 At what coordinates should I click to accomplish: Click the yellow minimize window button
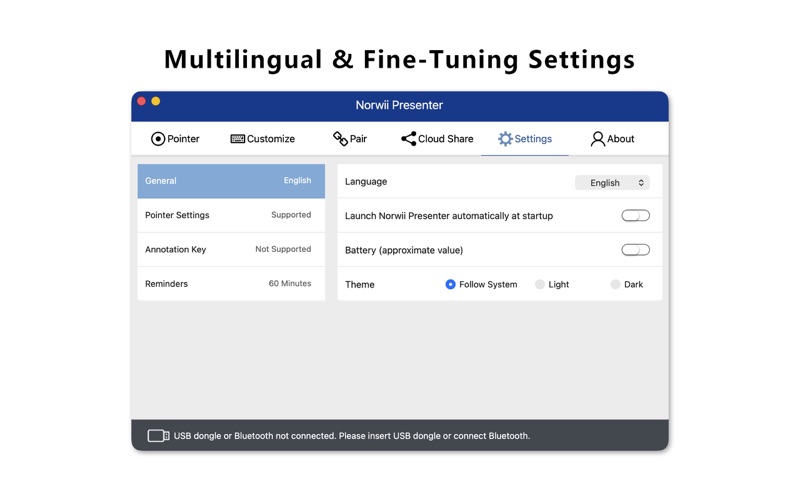(x=156, y=101)
